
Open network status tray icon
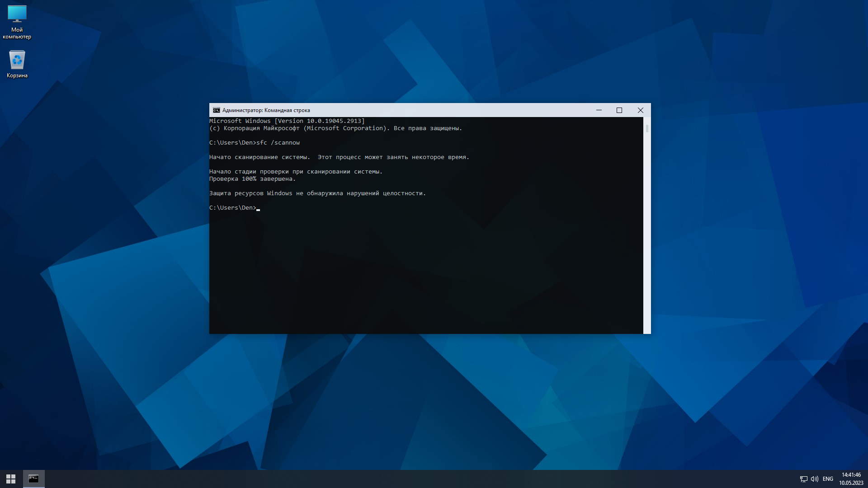(803, 479)
